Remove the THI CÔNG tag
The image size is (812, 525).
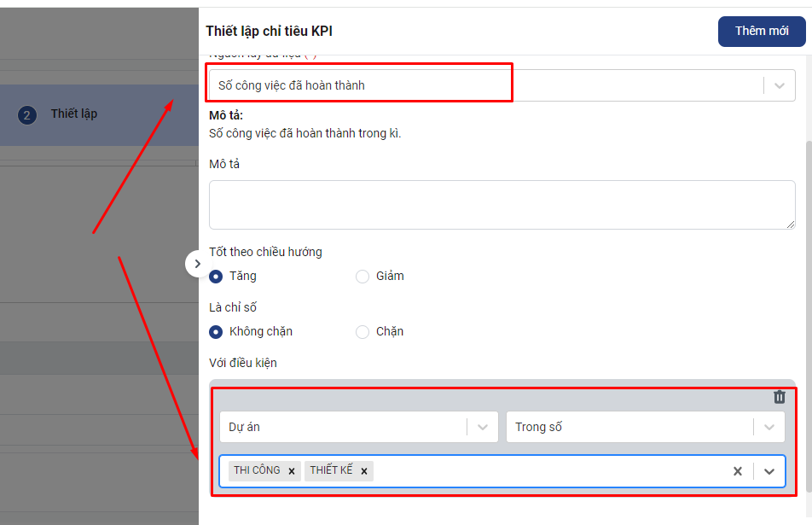click(291, 471)
